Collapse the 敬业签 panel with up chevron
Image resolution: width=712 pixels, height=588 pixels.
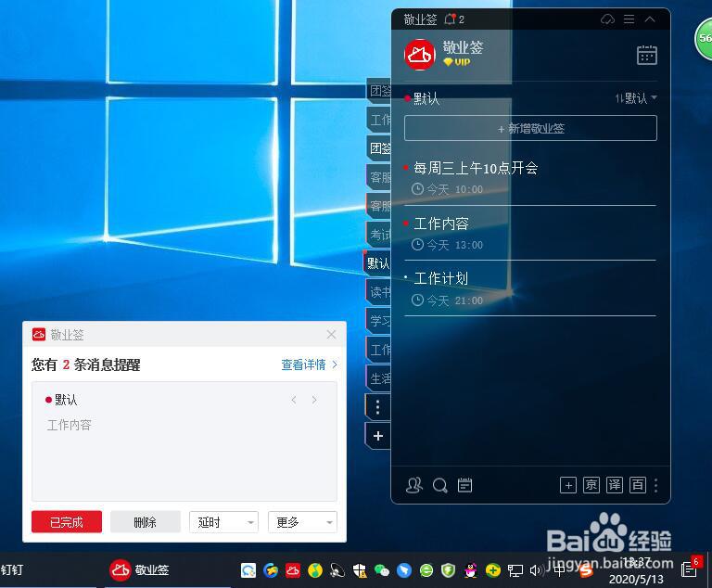pos(650,19)
